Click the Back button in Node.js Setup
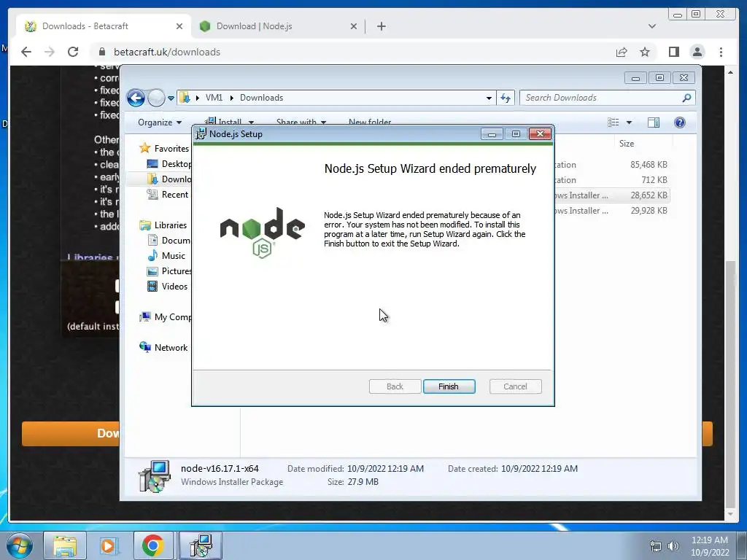Image resolution: width=747 pixels, height=560 pixels. coord(395,386)
